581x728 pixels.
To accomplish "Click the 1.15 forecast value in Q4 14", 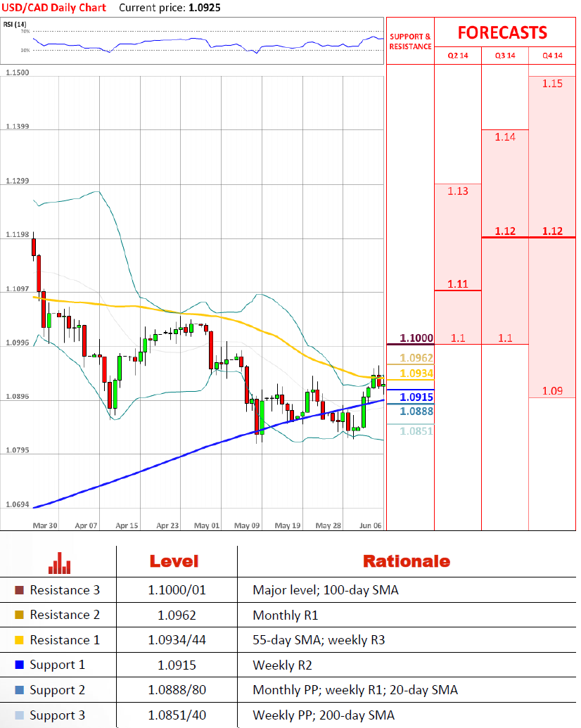I will (x=552, y=84).
